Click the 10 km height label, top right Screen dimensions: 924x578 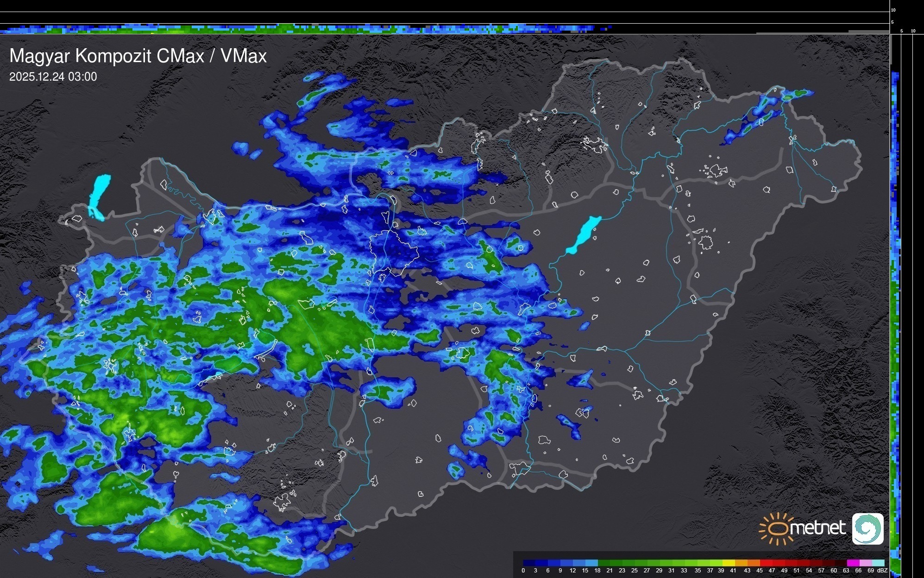tap(893, 10)
